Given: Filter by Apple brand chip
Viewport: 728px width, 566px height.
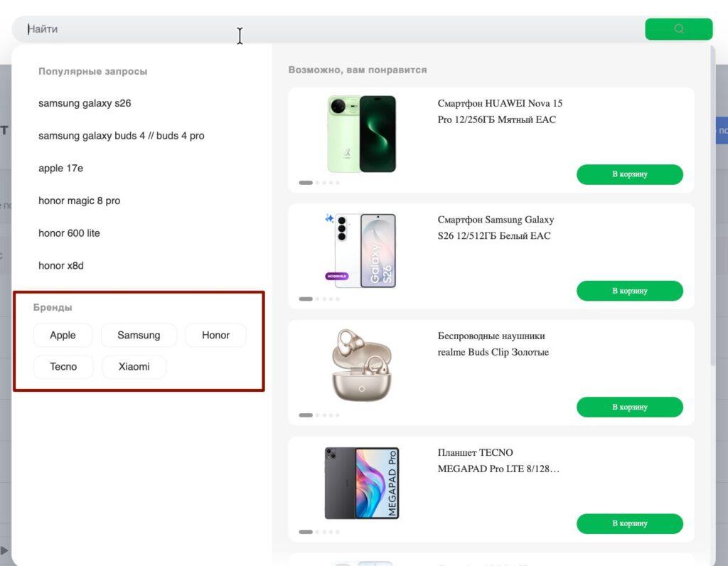Looking at the screenshot, I should point(63,335).
